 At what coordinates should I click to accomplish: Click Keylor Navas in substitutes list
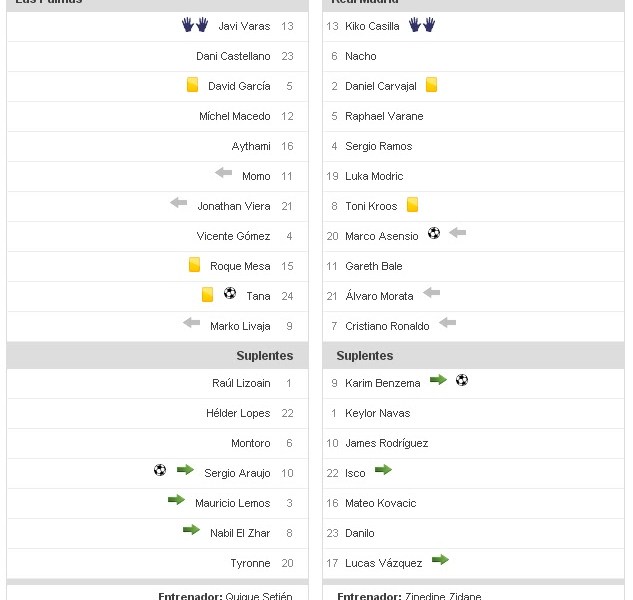coord(377,413)
